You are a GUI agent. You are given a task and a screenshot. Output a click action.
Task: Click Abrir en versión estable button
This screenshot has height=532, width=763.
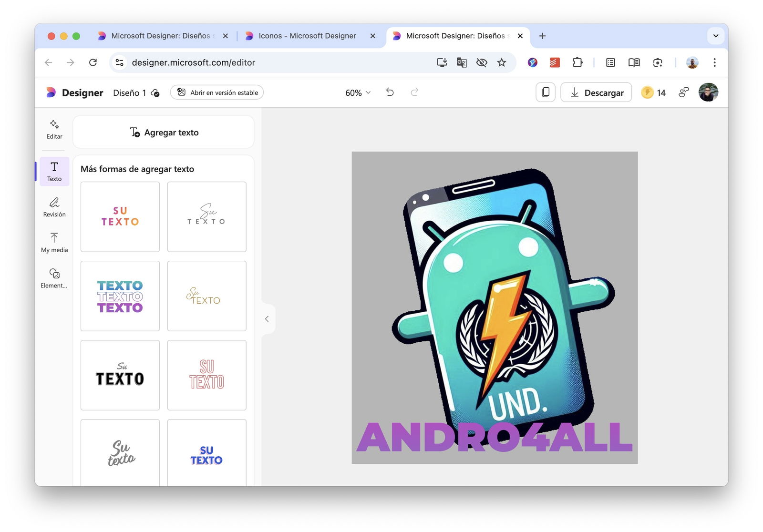coord(217,92)
